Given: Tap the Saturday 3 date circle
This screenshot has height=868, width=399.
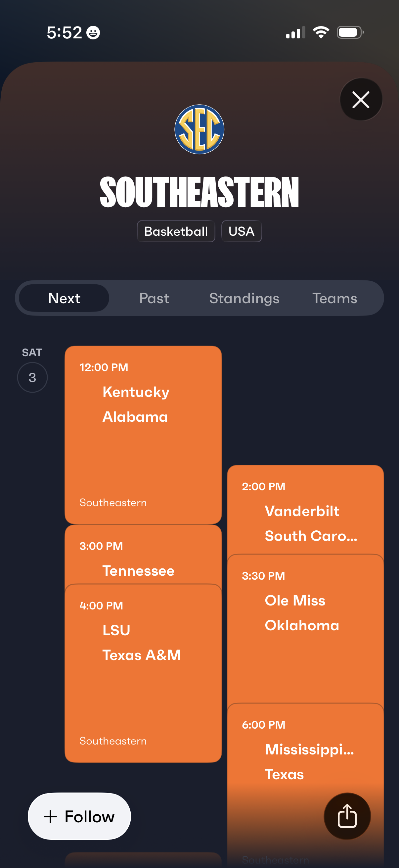Looking at the screenshot, I should (x=32, y=377).
